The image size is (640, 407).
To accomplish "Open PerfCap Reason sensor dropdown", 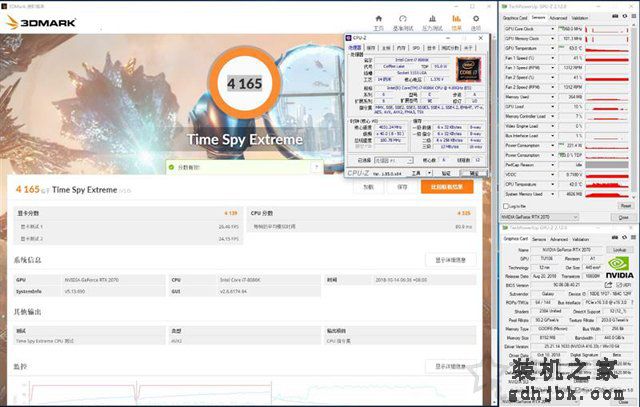I will pyautogui.click(x=553, y=165).
